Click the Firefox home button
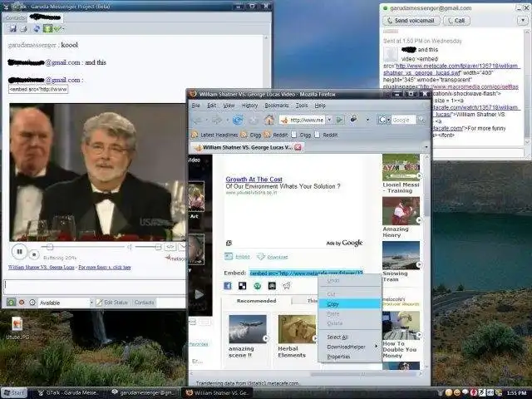The height and width of the screenshot is (399, 532). 269,120
